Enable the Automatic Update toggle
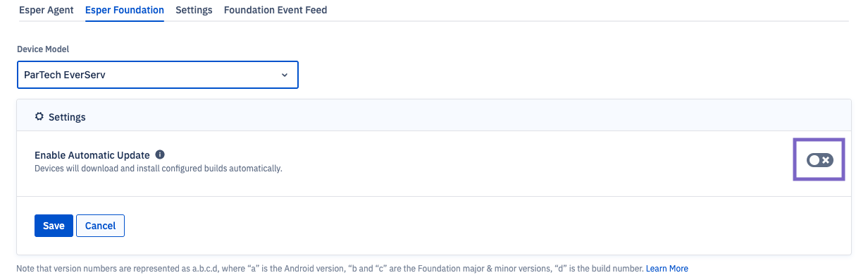The image size is (868, 280). click(819, 160)
